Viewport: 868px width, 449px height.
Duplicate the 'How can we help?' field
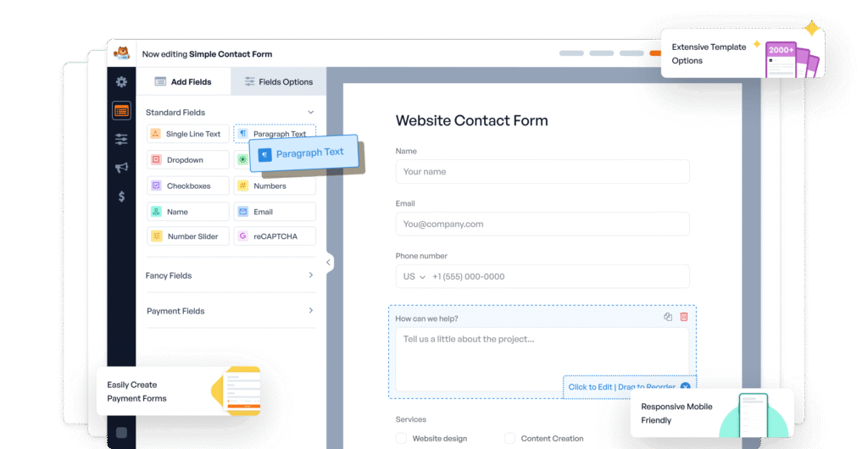[668, 317]
